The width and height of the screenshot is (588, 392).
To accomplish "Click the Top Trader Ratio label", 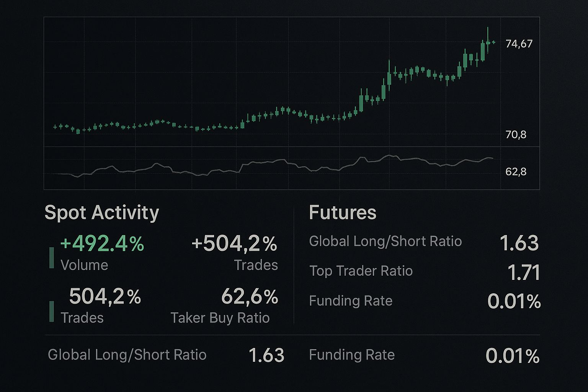I will [x=361, y=271].
